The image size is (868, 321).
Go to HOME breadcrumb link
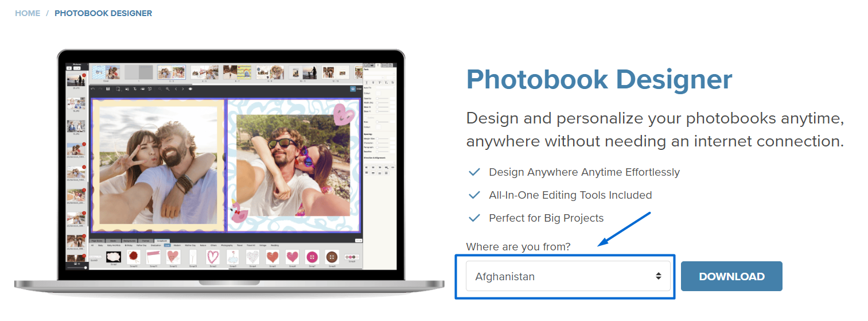(x=28, y=13)
